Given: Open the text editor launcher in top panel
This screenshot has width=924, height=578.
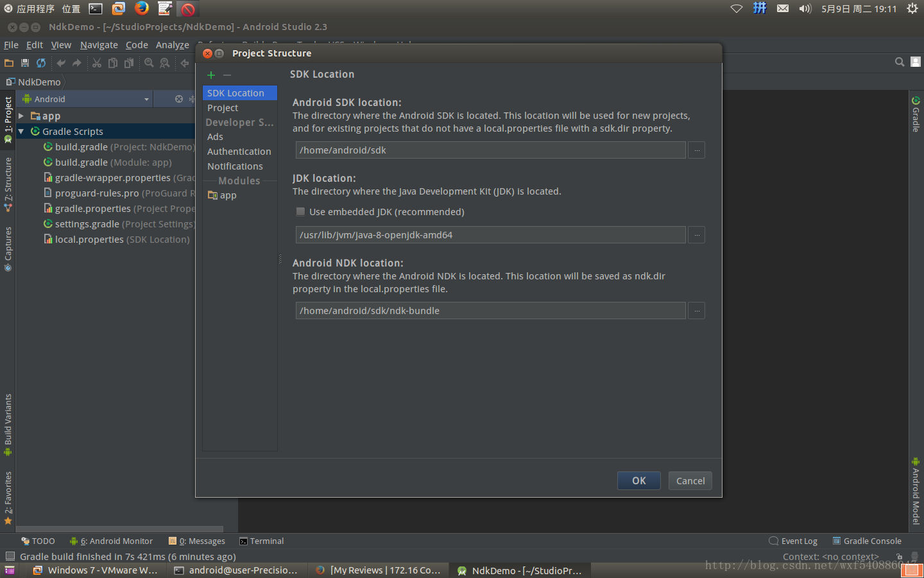Looking at the screenshot, I should pyautogui.click(x=165, y=8).
